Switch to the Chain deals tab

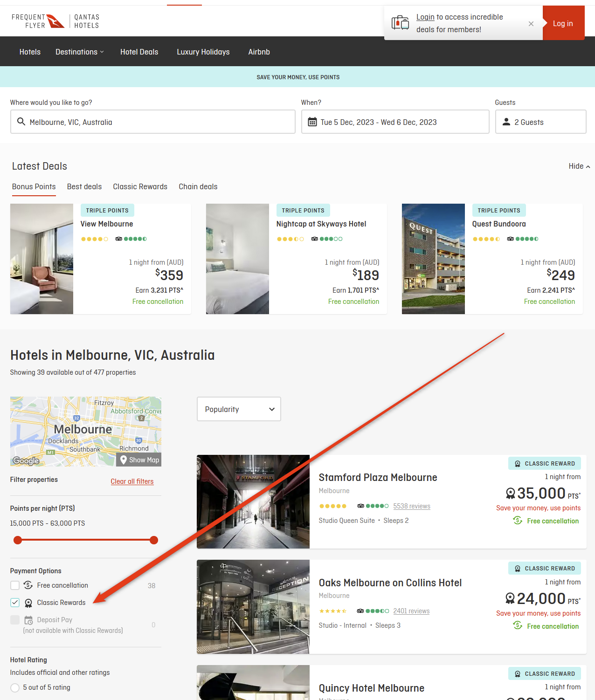[198, 186]
